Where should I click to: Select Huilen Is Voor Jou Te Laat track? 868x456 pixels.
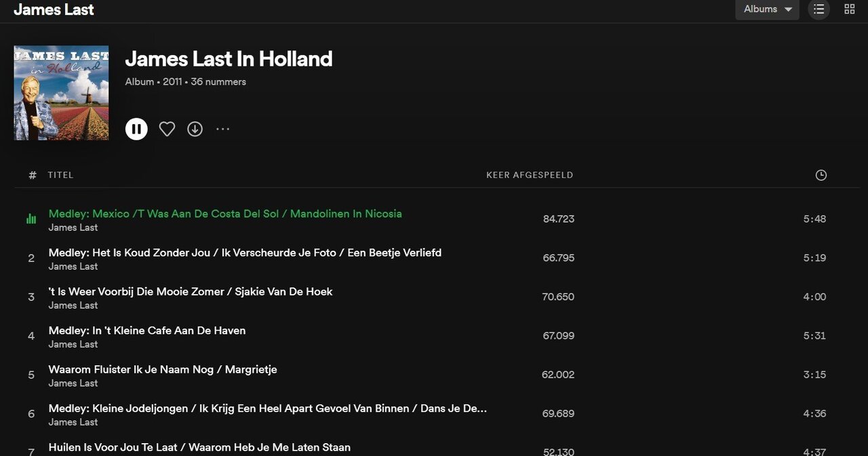pyautogui.click(x=199, y=447)
